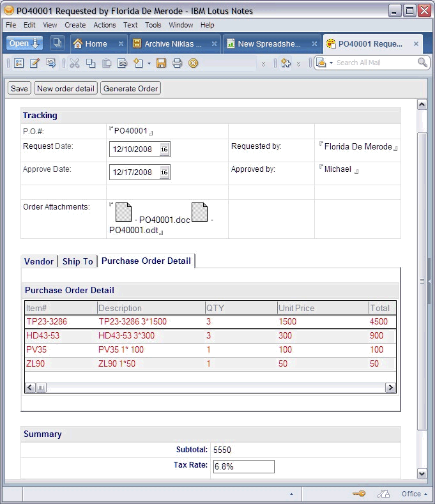Open the Window menu
435x504 pixels.
pos(181,25)
